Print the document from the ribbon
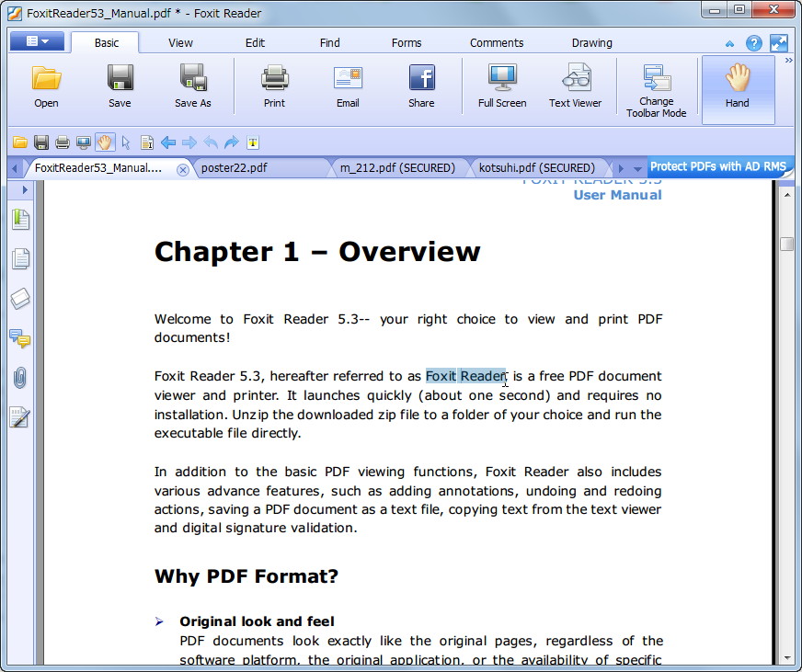This screenshot has width=802, height=672. coord(275,86)
